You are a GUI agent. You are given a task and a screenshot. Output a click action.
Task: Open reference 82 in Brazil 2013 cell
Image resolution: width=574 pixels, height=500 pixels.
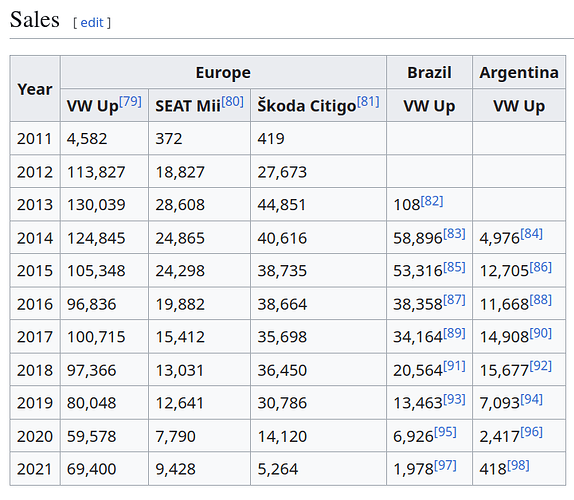click(x=432, y=201)
